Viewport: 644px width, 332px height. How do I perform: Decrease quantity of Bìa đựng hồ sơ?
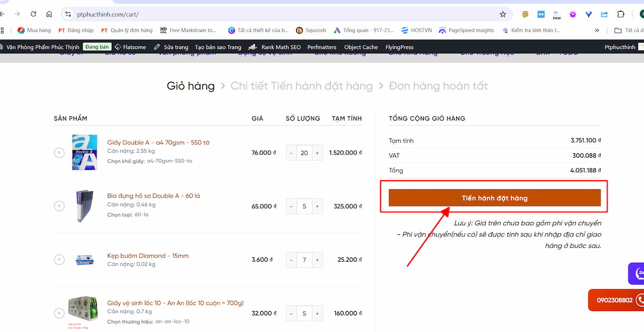(x=291, y=206)
